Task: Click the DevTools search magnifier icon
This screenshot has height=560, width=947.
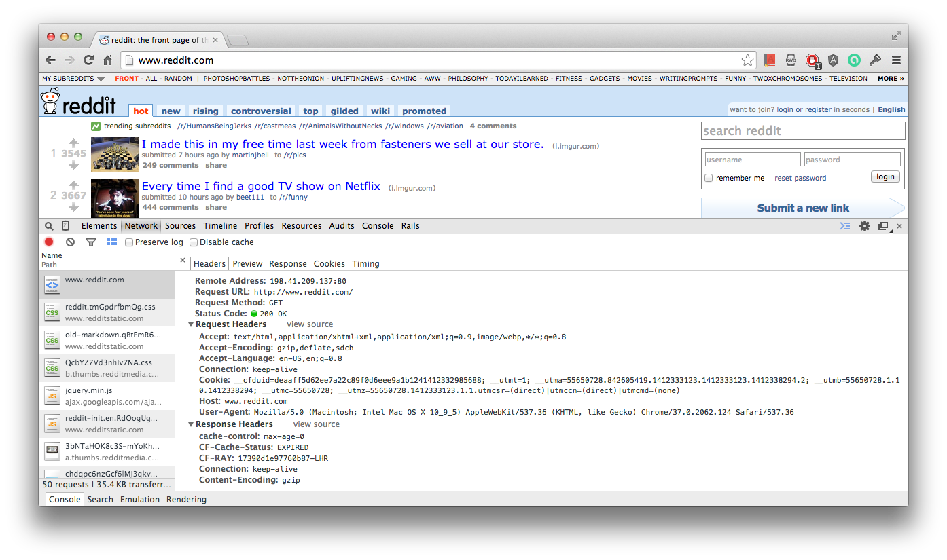Action: (49, 226)
